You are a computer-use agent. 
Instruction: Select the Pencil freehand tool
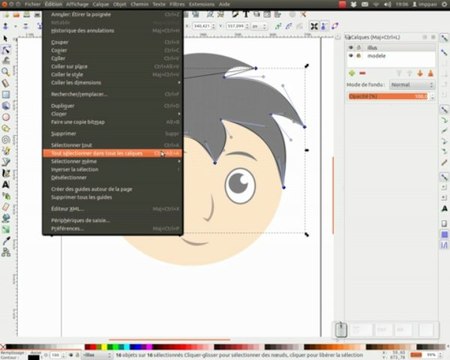(6, 151)
